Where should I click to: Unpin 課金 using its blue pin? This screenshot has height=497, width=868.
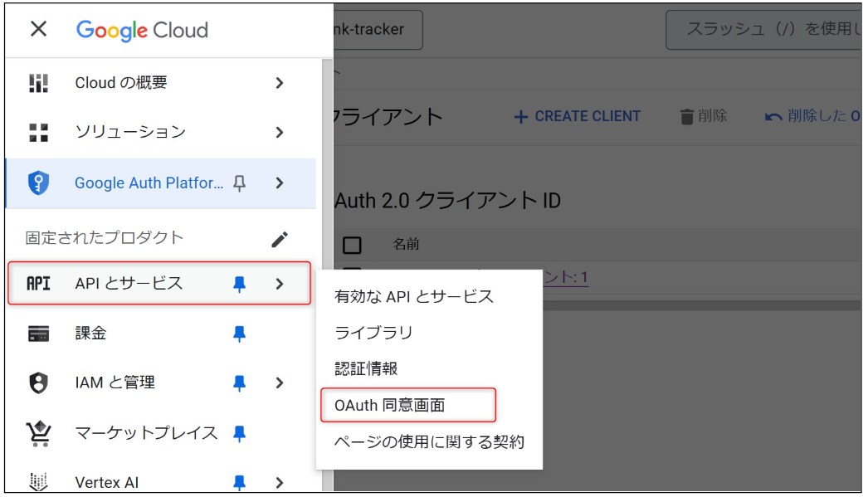click(239, 334)
